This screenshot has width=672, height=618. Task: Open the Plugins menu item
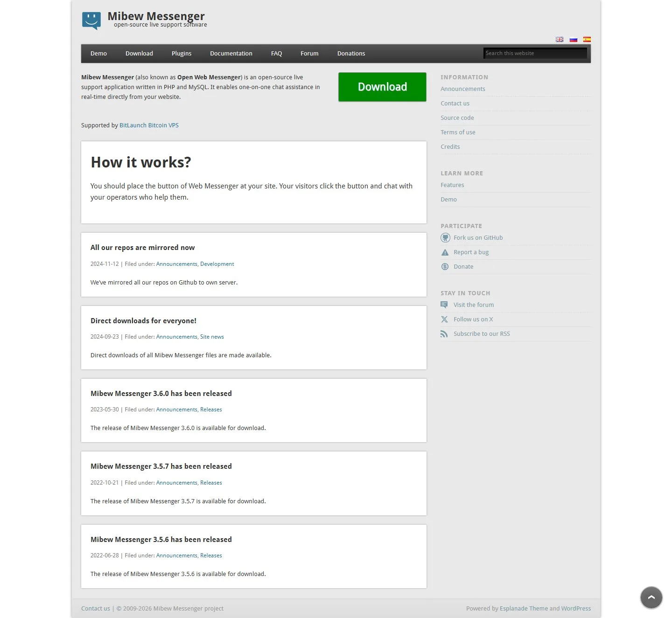tap(182, 54)
